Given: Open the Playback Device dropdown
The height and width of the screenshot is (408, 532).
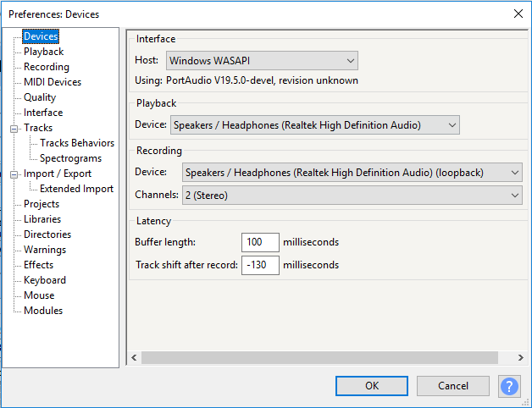Looking at the screenshot, I should point(315,125).
